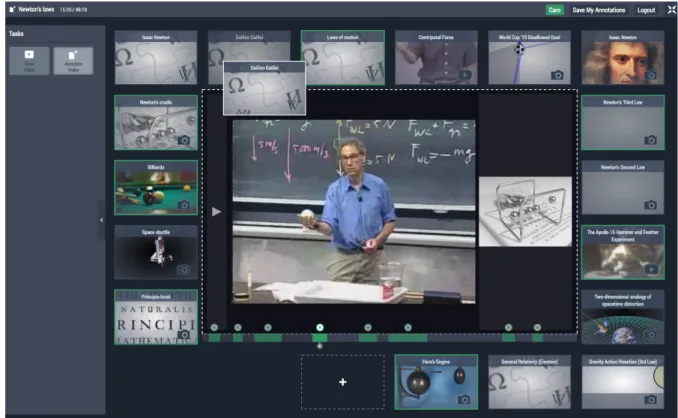Click the camera icon on Isaac Newton portrait card
Viewport: 678px width, 418px height.
tap(650, 76)
